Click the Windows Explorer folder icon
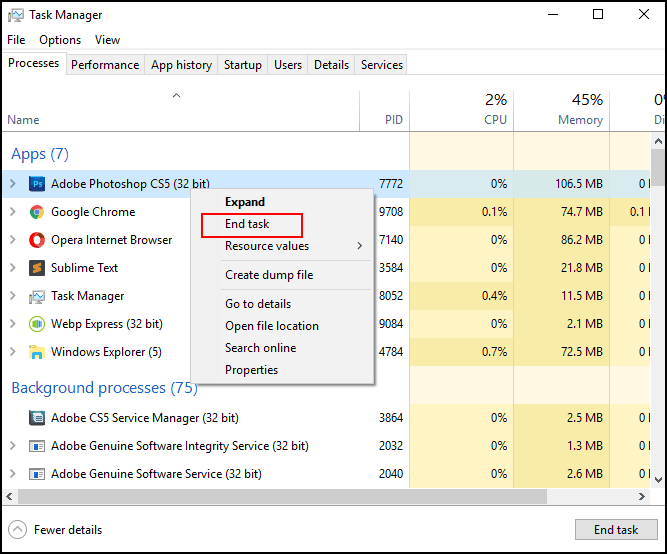 (37, 352)
